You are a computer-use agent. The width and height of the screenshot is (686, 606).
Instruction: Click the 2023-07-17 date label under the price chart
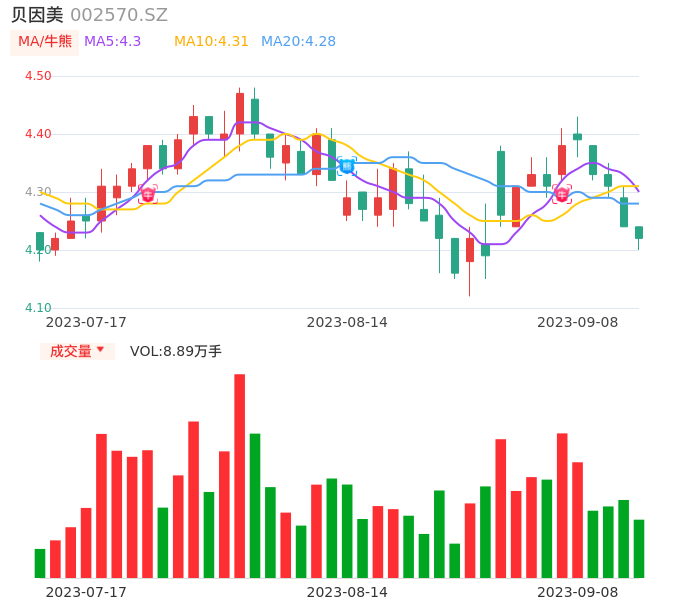click(86, 322)
